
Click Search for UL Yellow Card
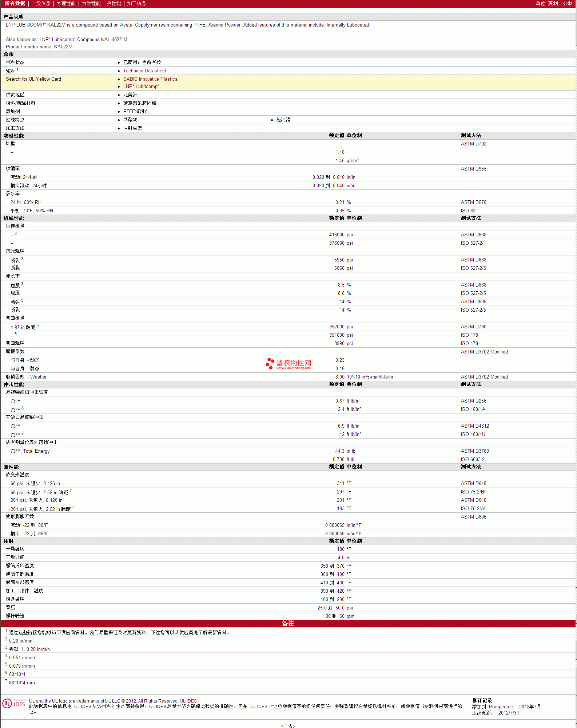click(x=33, y=79)
